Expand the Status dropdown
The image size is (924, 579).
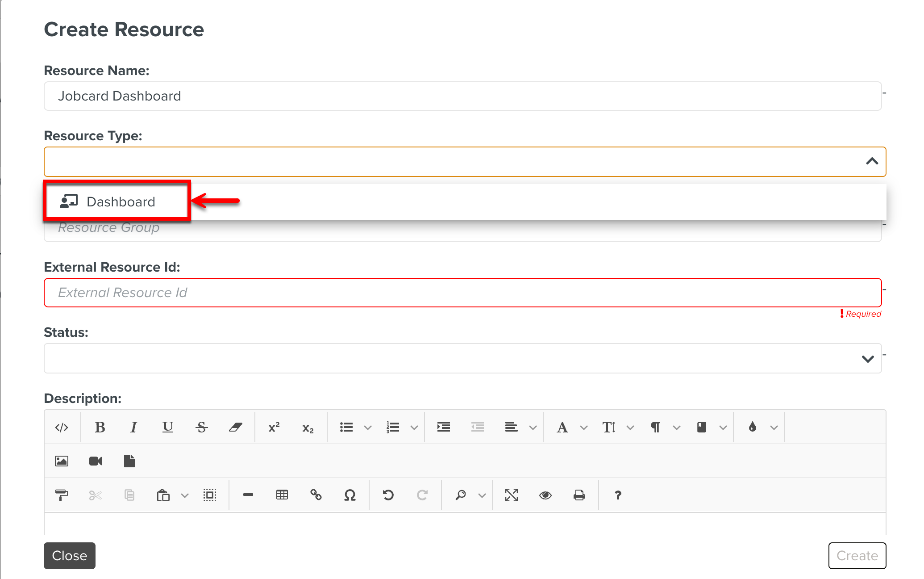pos(868,359)
